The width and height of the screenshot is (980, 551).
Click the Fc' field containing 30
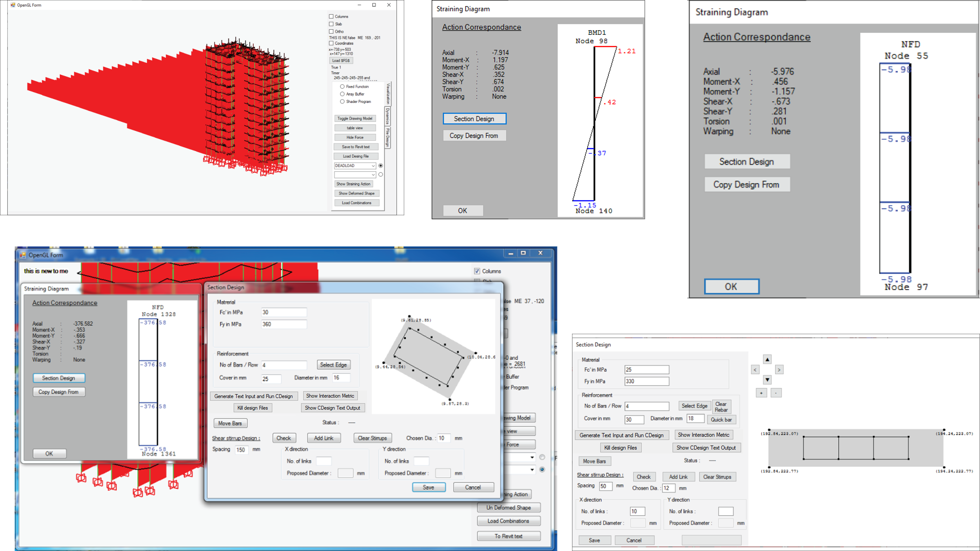284,312
